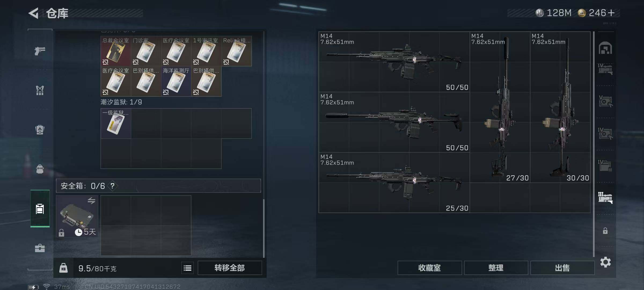The image size is (644, 290).
Task: Click the 出售 sell button
Action: [x=562, y=268]
